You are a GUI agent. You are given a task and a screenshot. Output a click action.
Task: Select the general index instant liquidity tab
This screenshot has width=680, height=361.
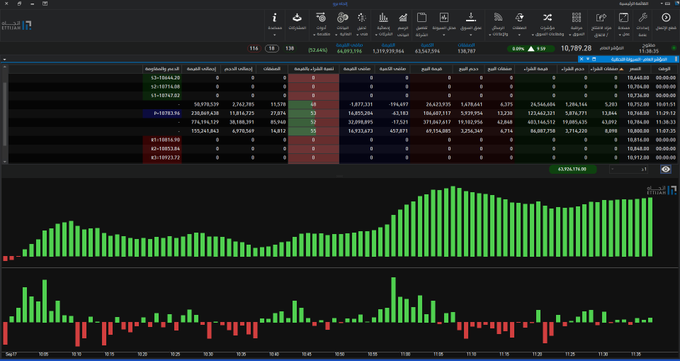tap(628, 59)
